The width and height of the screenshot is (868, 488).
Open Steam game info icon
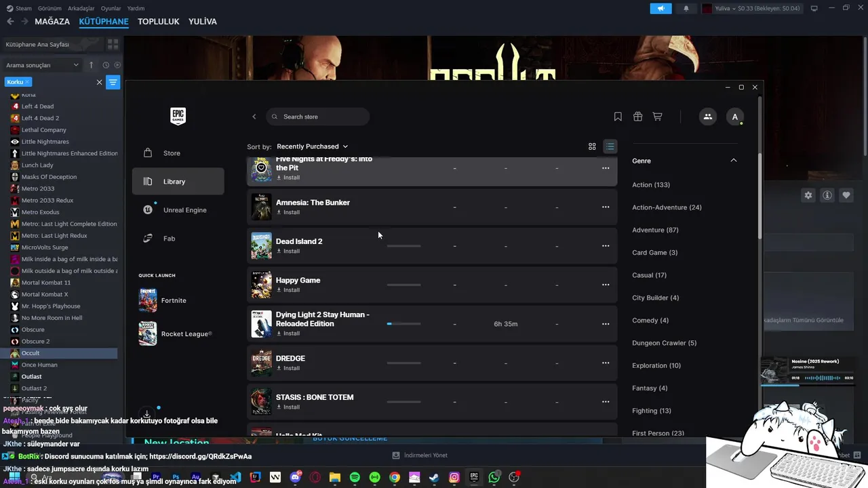point(827,195)
